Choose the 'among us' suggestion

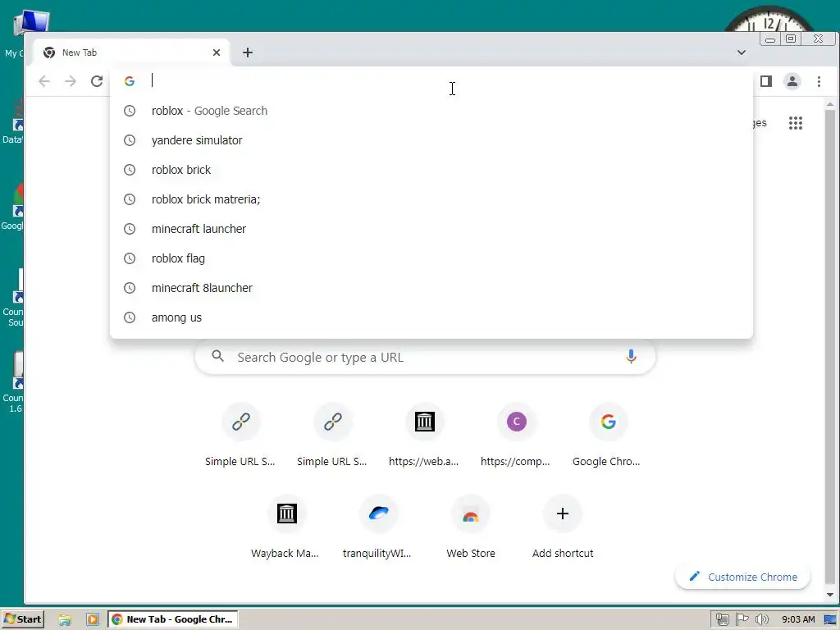pyautogui.click(x=431, y=317)
